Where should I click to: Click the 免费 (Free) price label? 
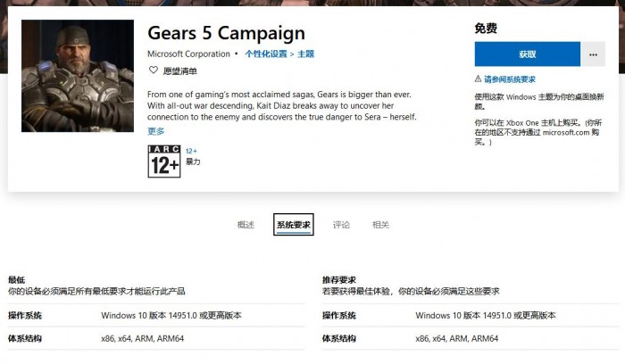pyautogui.click(x=486, y=29)
